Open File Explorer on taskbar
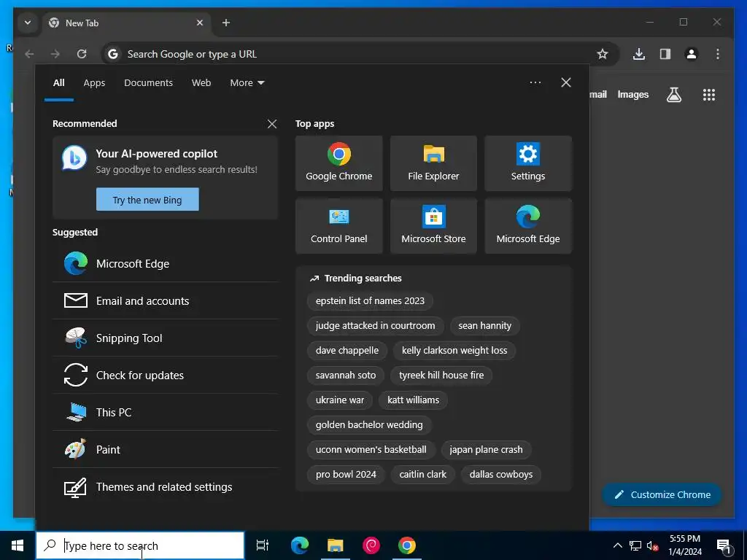This screenshot has width=747, height=560. coord(336,545)
